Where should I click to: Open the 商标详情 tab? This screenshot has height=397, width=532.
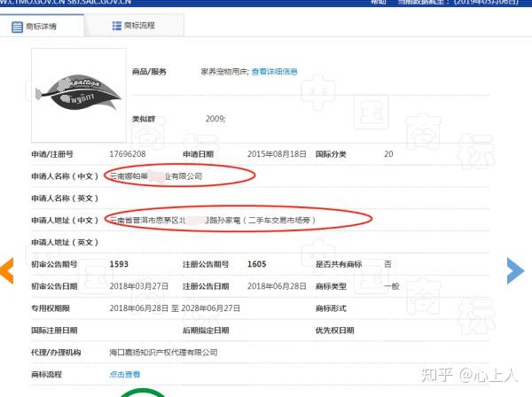click(x=42, y=26)
